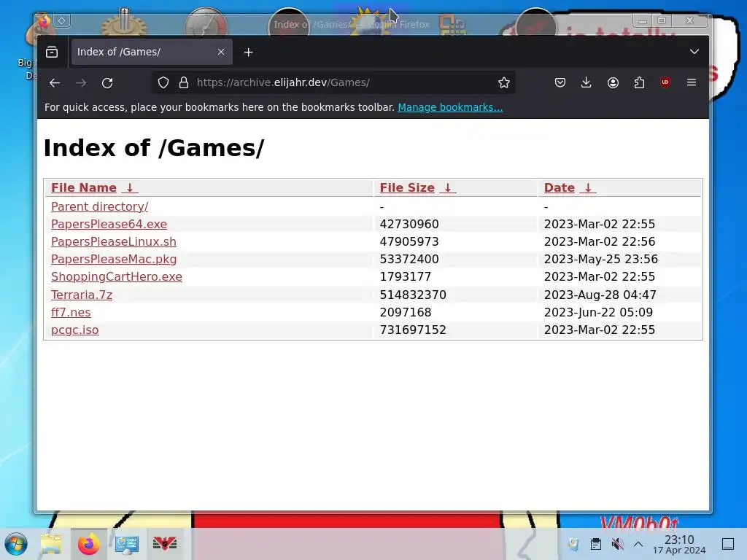The width and height of the screenshot is (747, 560).
Task: Expand the list all tabs chevron
Action: pyautogui.click(x=694, y=52)
